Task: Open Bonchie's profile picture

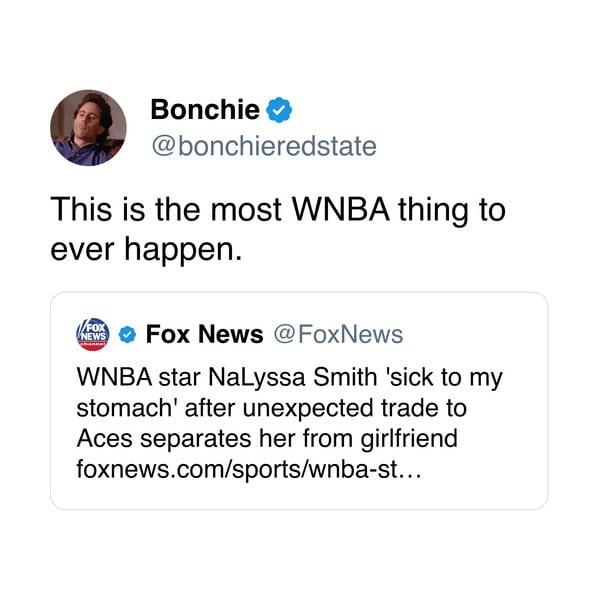Action: click(88, 128)
